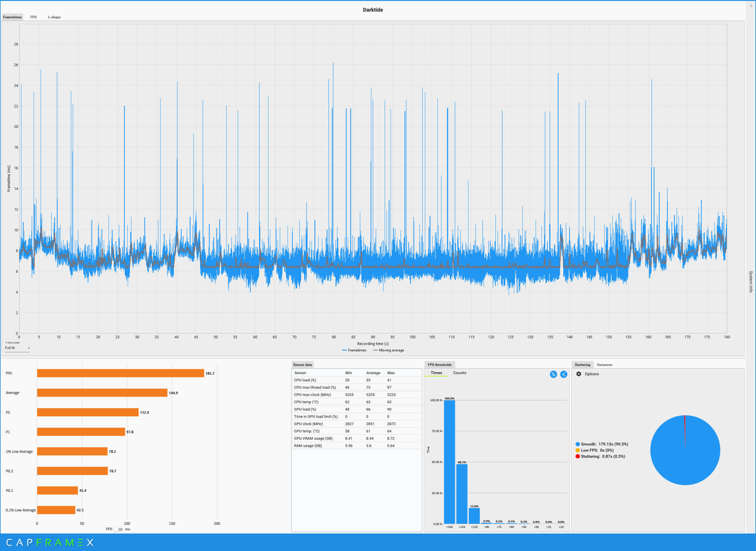The image size is (756, 551).
Task: Click the GPU temp. (°C) row
Action: tap(357, 431)
